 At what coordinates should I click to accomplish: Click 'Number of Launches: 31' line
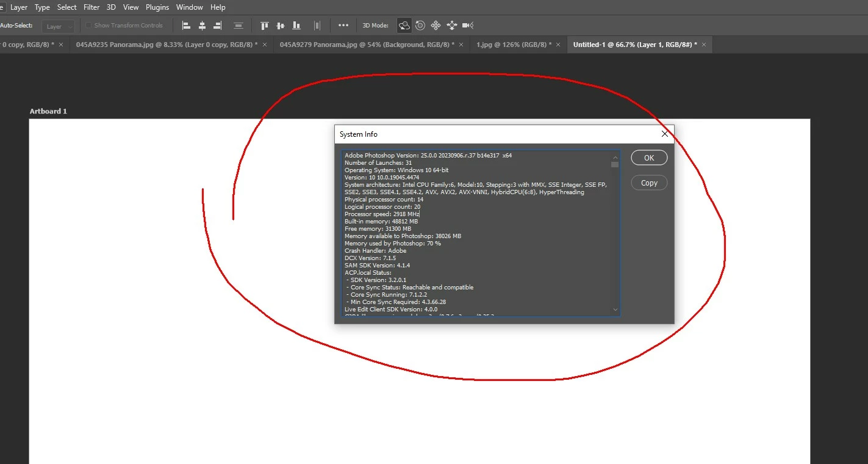(378, 163)
